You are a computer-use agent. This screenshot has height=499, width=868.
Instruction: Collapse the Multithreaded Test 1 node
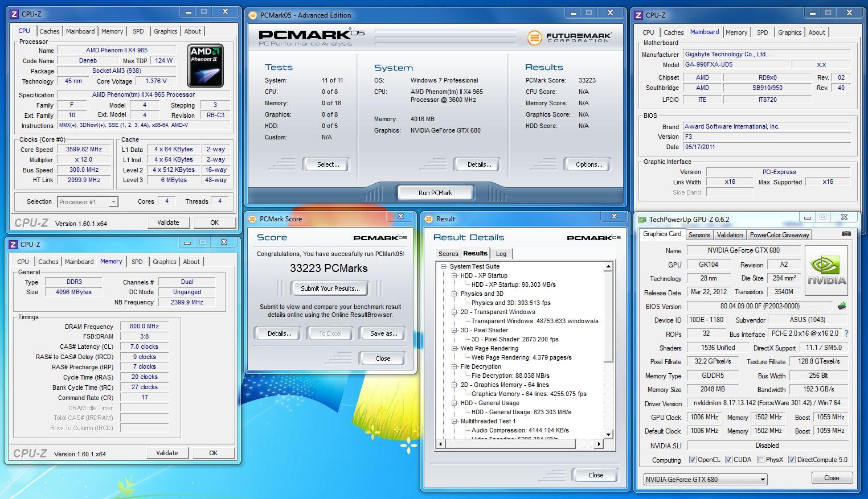coord(455,421)
